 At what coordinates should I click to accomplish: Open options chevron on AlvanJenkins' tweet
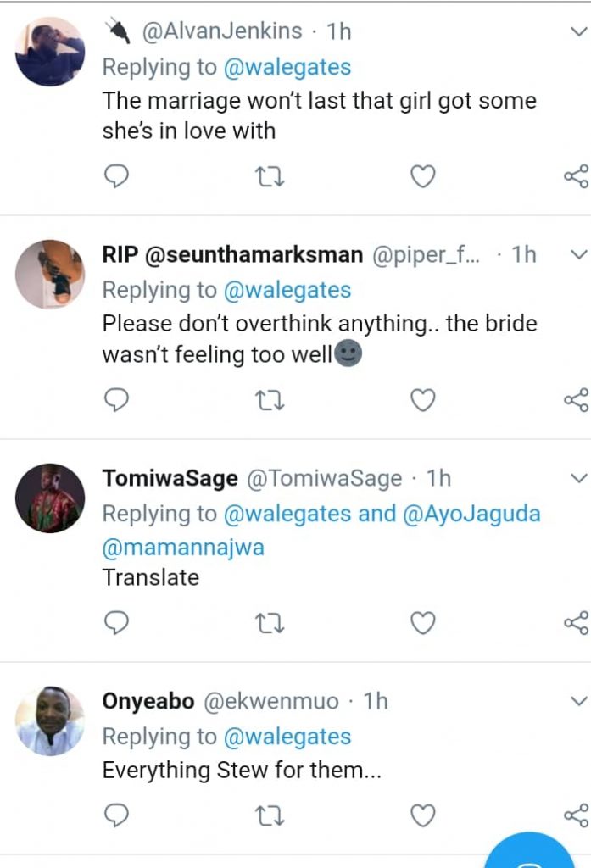578,31
